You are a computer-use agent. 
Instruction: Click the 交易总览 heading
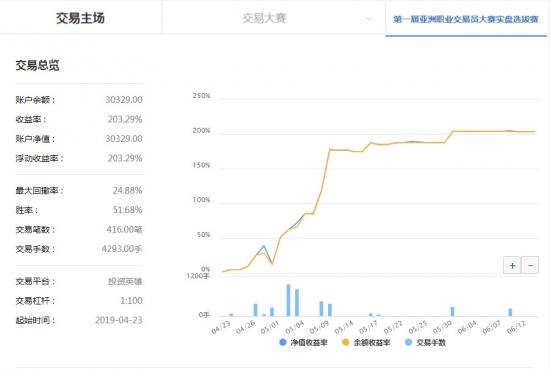(37, 65)
